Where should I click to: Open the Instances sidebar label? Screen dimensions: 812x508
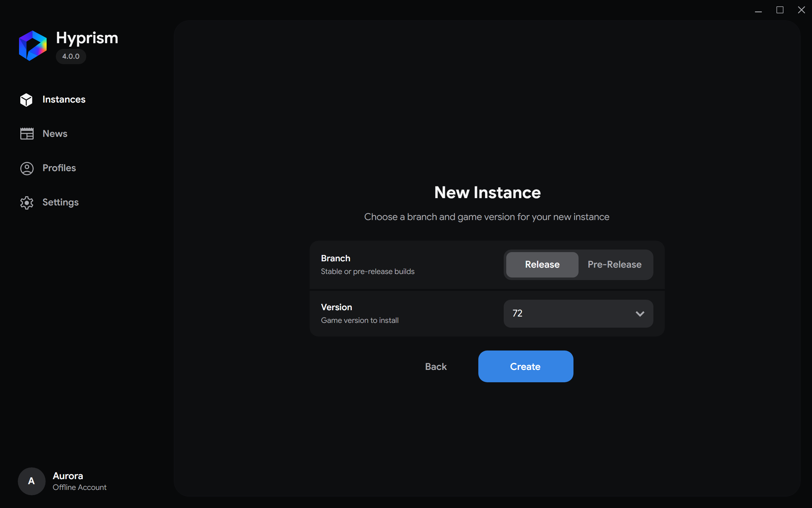pyautogui.click(x=64, y=99)
